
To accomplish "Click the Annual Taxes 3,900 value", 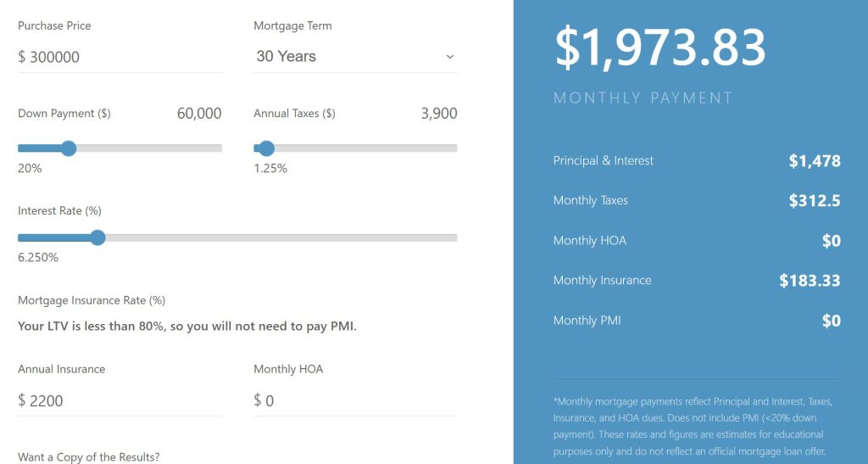I will [x=439, y=114].
